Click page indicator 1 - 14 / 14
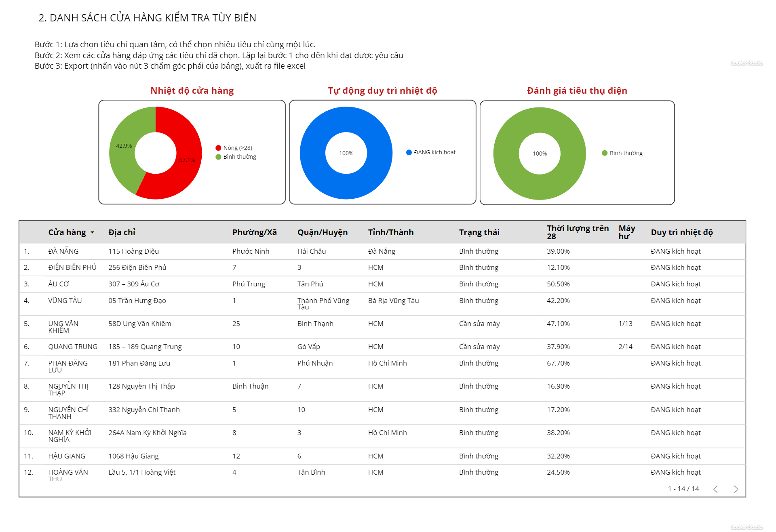776x532 pixels. tap(683, 489)
